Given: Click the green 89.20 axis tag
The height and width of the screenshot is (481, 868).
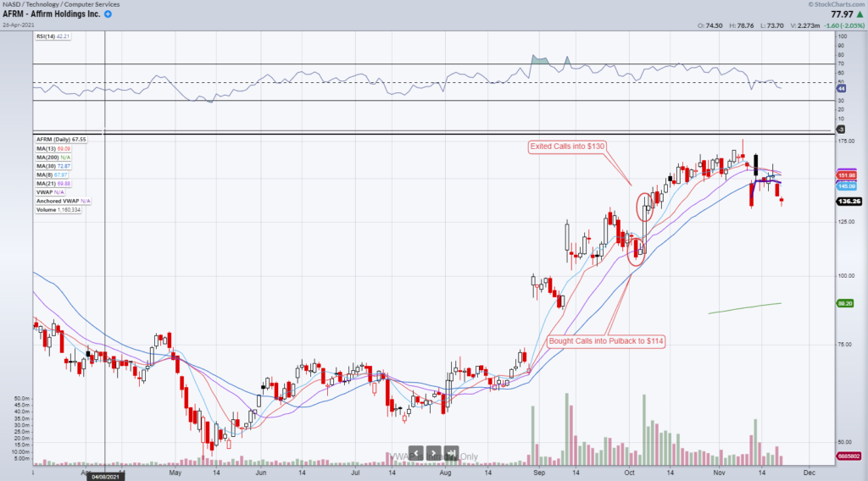Looking at the screenshot, I should pyautogui.click(x=845, y=303).
